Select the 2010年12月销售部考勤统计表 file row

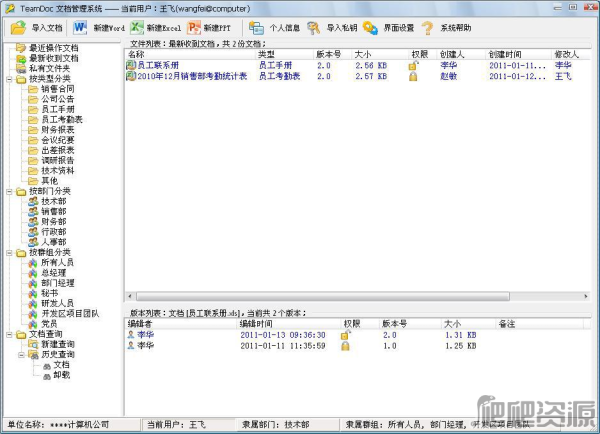(x=189, y=75)
